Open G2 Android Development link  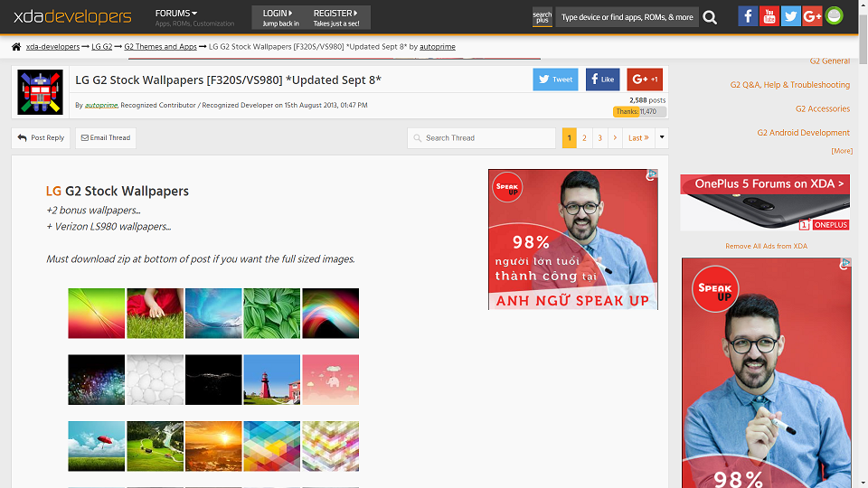point(803,133)
